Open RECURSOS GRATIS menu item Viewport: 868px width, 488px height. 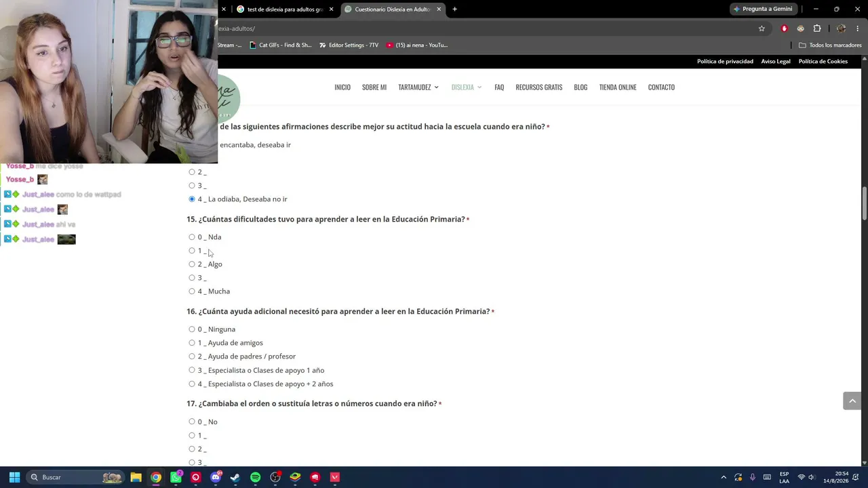click(539, 87)
